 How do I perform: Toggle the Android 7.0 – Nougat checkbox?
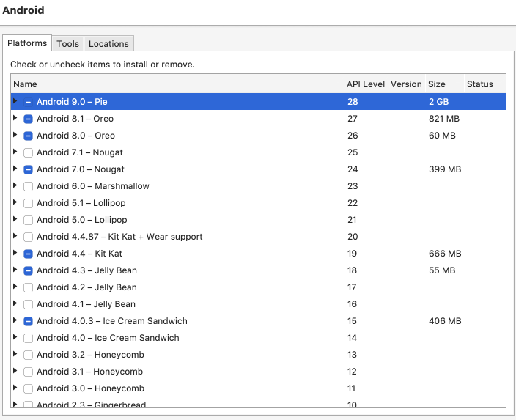click(29, 169)
